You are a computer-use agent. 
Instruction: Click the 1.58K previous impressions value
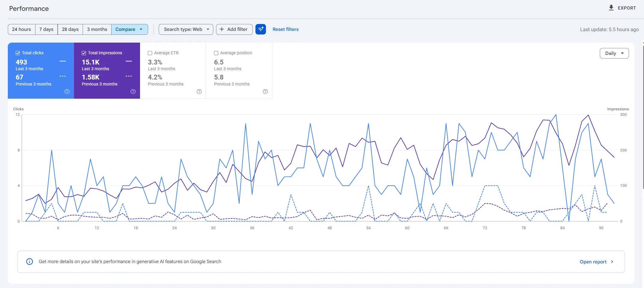(x=90, y=77)
